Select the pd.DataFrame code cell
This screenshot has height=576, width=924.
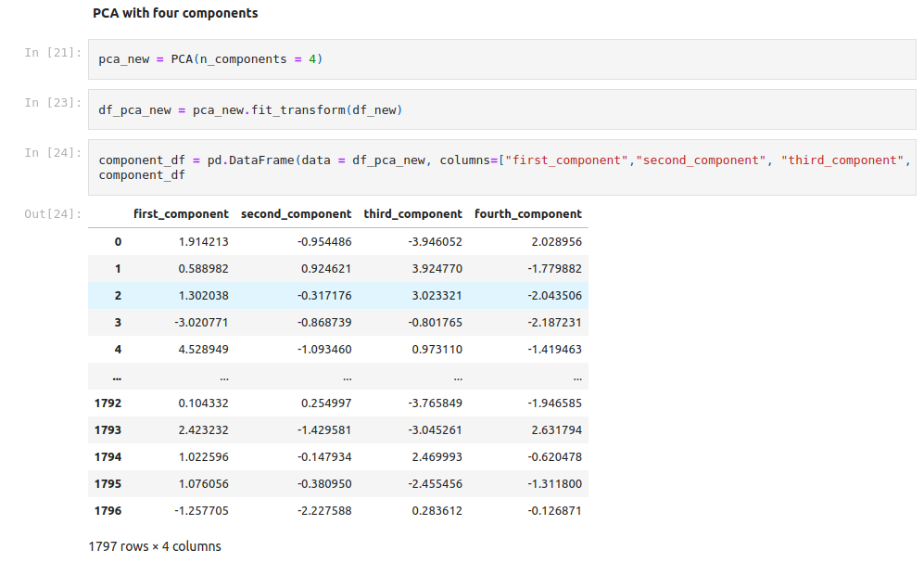tap(500, 167)
